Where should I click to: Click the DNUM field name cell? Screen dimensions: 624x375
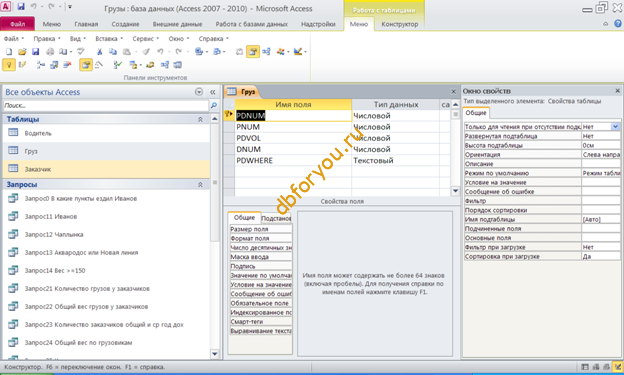(x=293, y=149)
